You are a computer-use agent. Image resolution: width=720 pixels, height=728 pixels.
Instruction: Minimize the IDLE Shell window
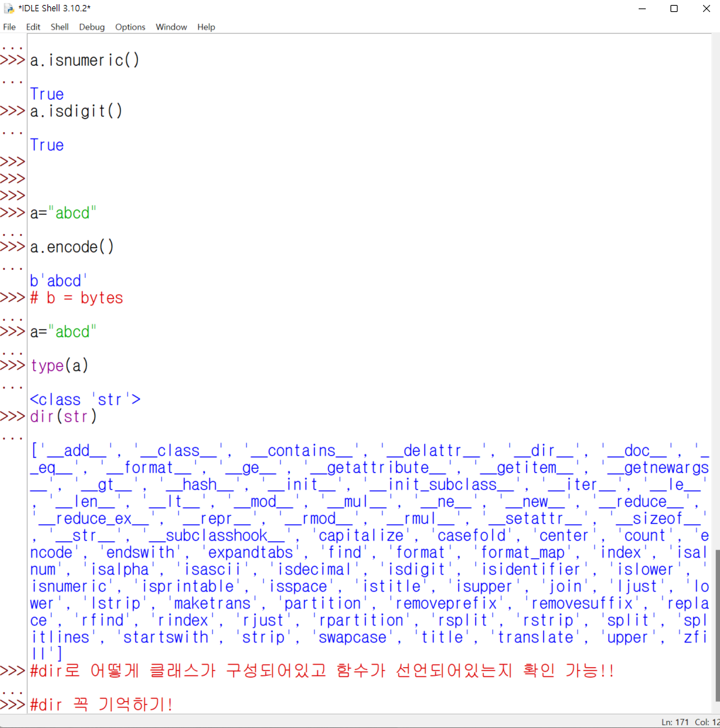pyautogui.click(x=642, y=8)
